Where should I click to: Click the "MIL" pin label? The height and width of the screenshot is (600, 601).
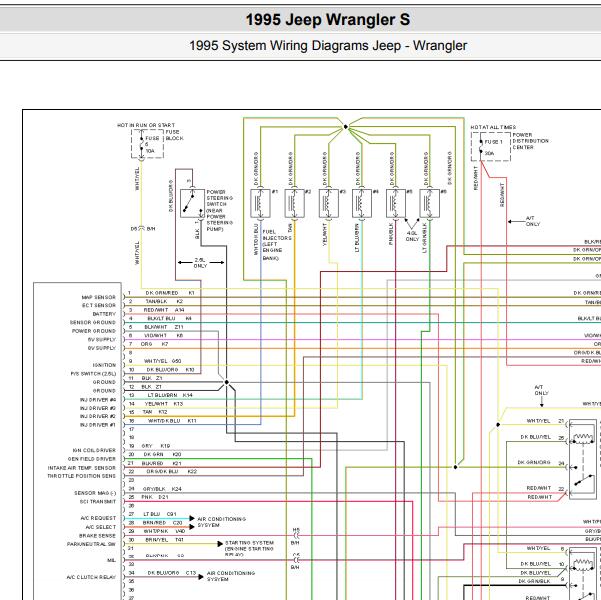(x=111, y=560)
